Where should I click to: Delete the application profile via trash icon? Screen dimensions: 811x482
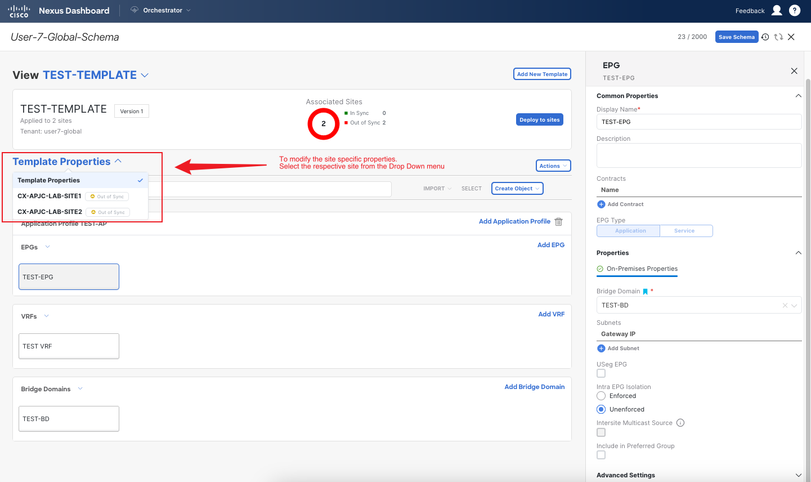559,221
